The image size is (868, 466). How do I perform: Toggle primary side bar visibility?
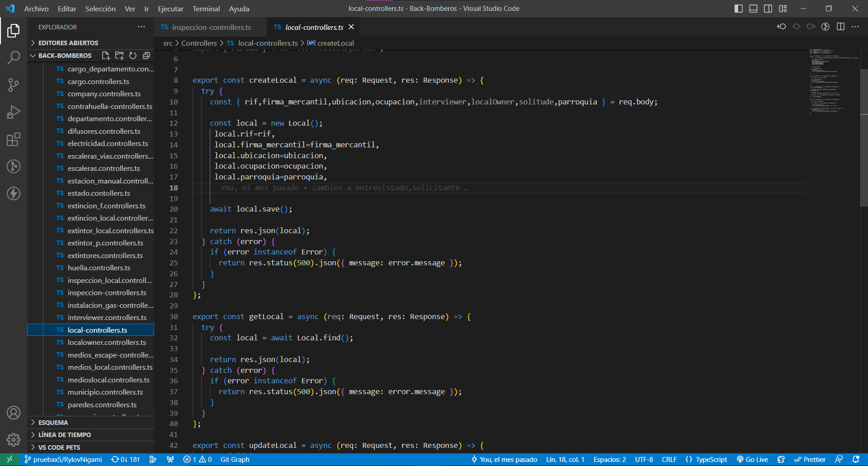739,9
